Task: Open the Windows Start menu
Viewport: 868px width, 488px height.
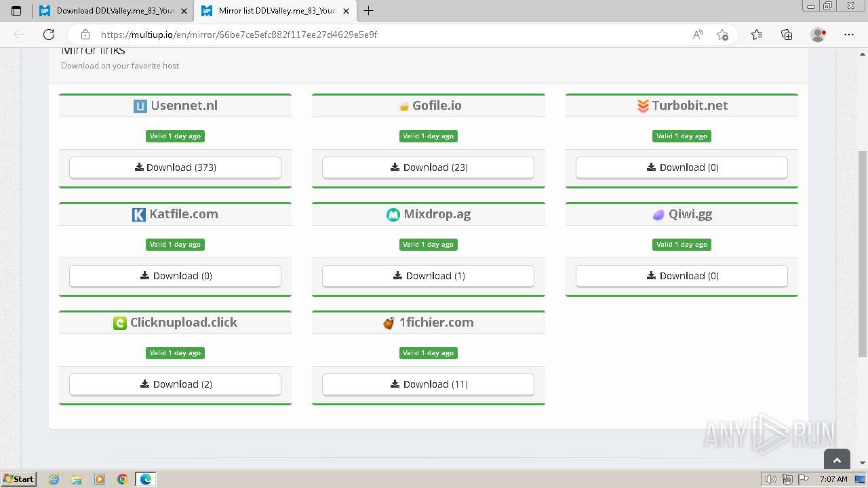Action: pyautogui.click(x=19, y=479)
